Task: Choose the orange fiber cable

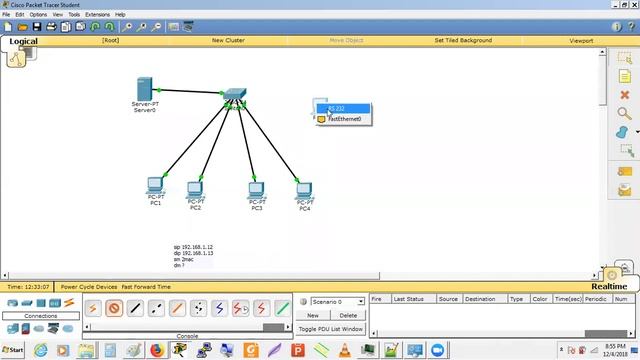Action: [177, 308]
